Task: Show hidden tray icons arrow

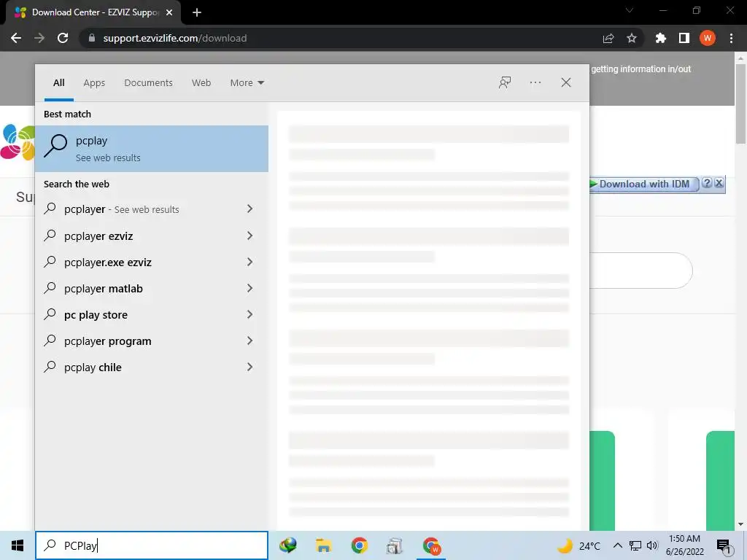Action: pyautogui.click(x=617, y=545)
